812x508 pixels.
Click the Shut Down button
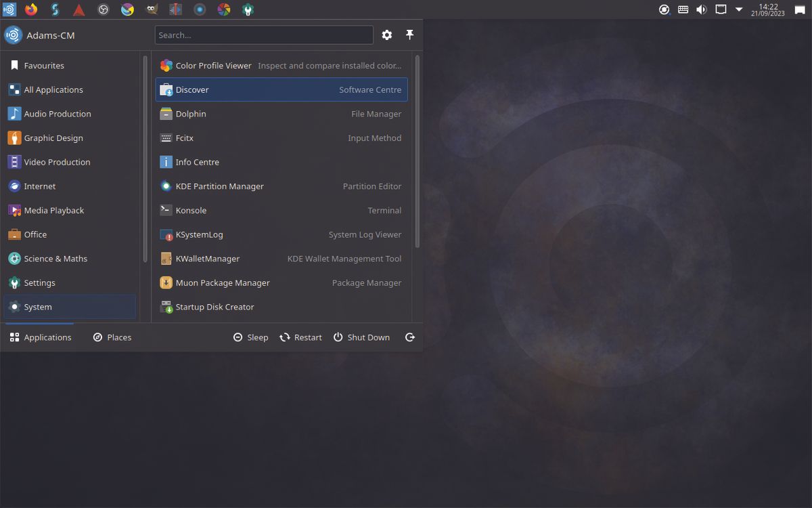362,337
